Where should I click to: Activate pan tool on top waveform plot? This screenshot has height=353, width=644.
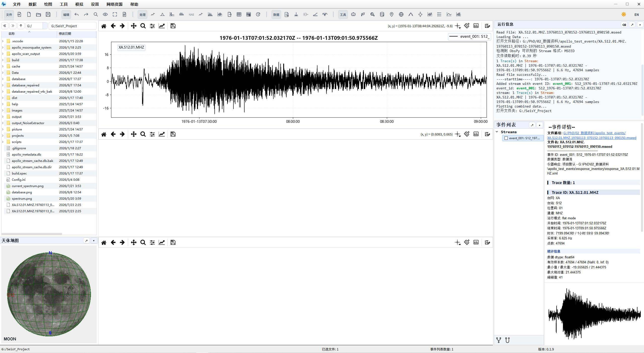[x=133, y=26]
